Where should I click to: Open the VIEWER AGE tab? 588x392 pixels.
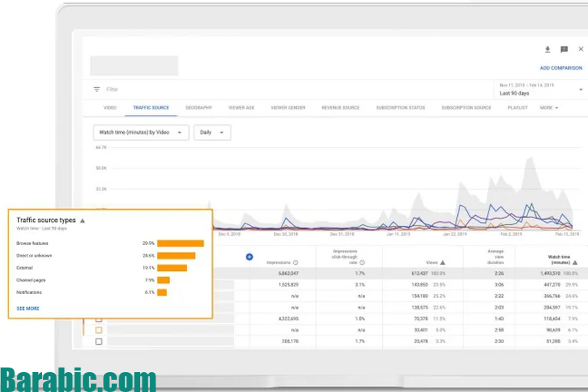coord(241,108)
